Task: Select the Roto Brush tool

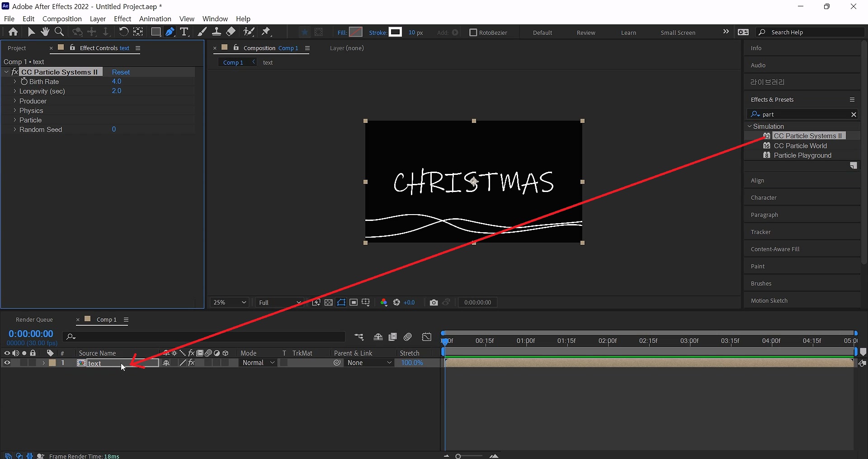Action: click(x=249, y=32)
